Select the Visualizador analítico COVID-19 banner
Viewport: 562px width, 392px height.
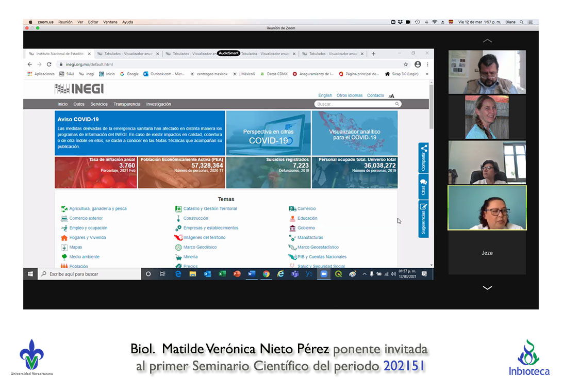pyautogui.click(x=354, y=133)
